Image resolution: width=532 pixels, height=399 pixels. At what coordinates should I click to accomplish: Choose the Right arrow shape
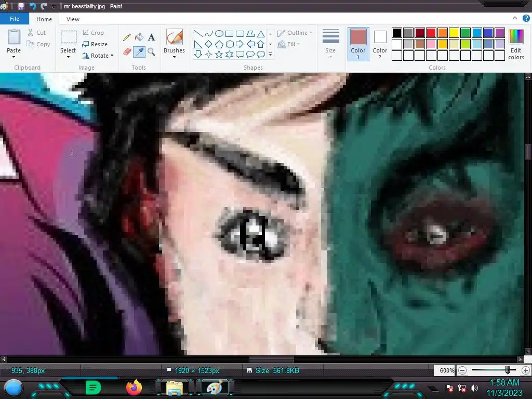pyautogui.click(x=240, y=44)
